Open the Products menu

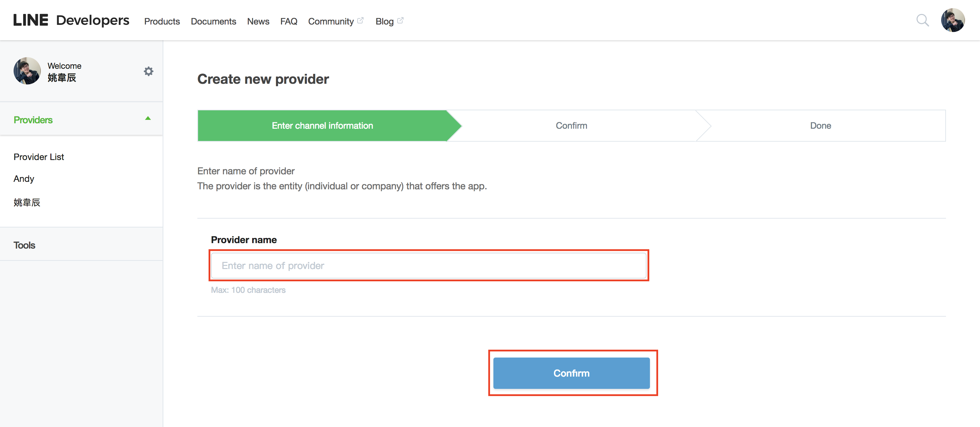click(162, 21)
